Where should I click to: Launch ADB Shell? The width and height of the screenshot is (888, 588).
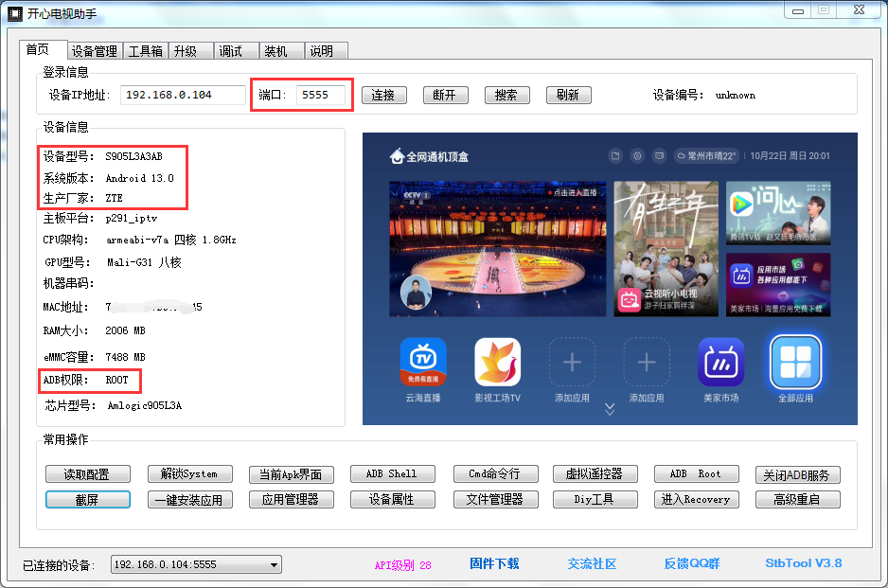[393, 473]
